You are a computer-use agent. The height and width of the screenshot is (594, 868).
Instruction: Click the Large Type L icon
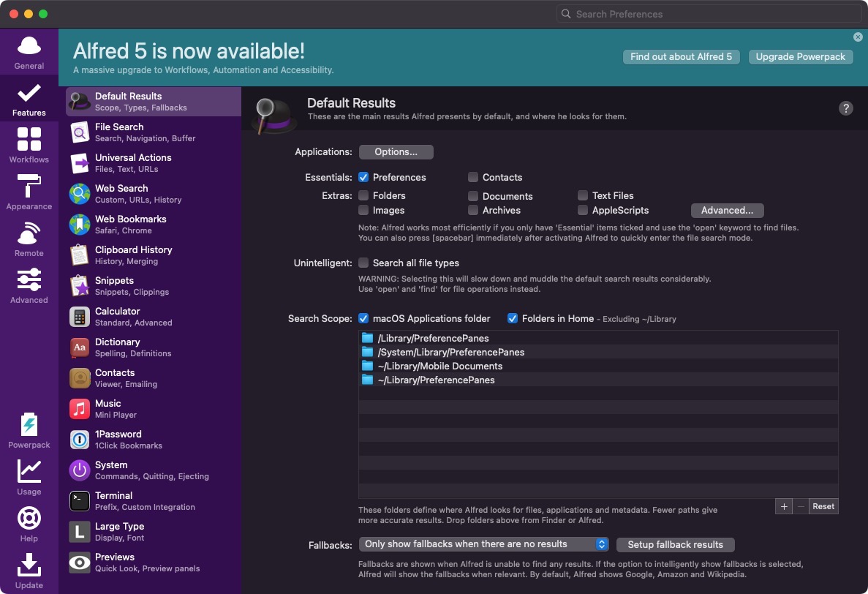pyautogui.click(x=80, y=532)
